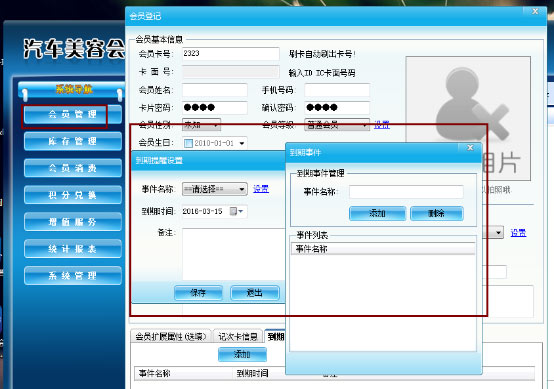Expand the 事件名称 请选择 dropdown
The image size is (554, 389).
coord(214,189)
